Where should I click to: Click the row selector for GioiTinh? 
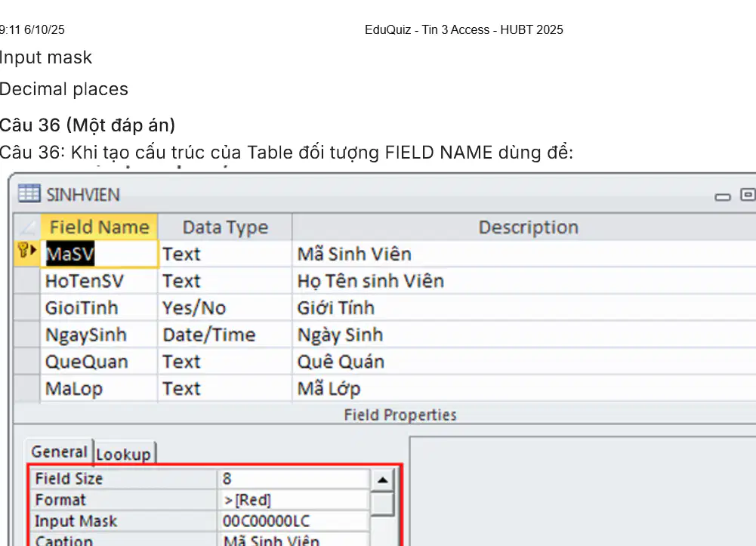27,308
